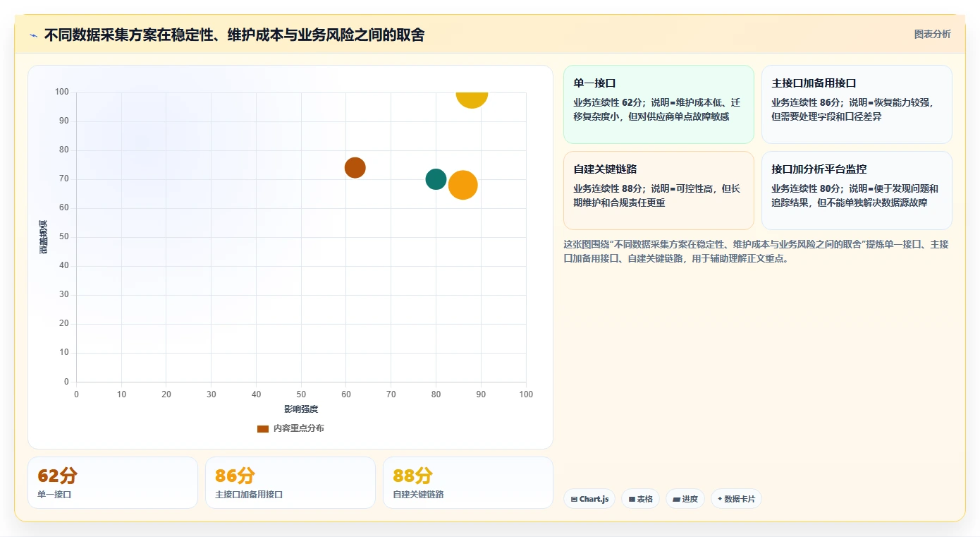Click the 表格 tag
The width and height of the screenshot is (980, 537).
point(640,499)
